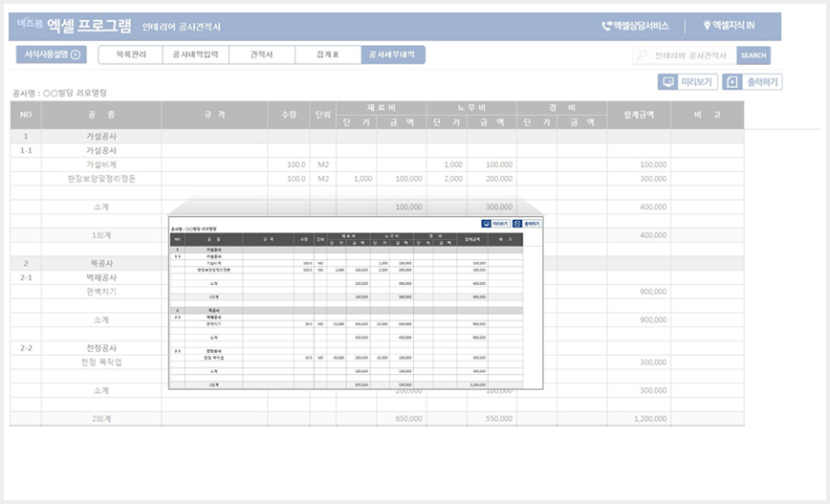830x504 pixels.
Task: Click the M2 unit in 현장보양및정리정돈 row
Action: click(x=323, y=179)
